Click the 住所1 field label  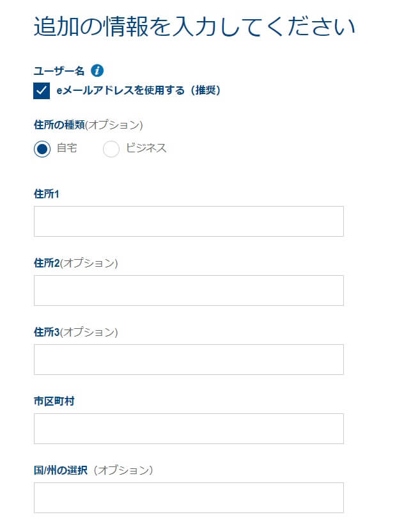pos(47,194)
